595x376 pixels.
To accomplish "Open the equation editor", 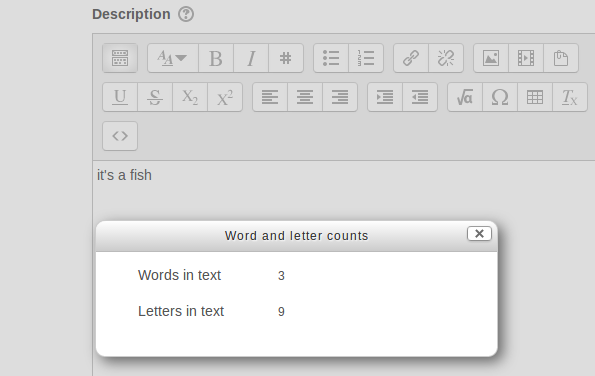I will click(x=465, y=97).
